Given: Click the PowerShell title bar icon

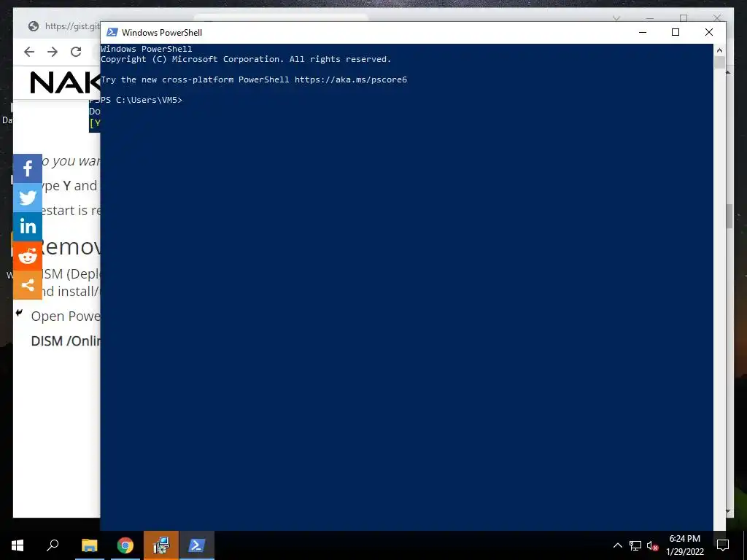Looking at the screenshot, I should [112, 32].
